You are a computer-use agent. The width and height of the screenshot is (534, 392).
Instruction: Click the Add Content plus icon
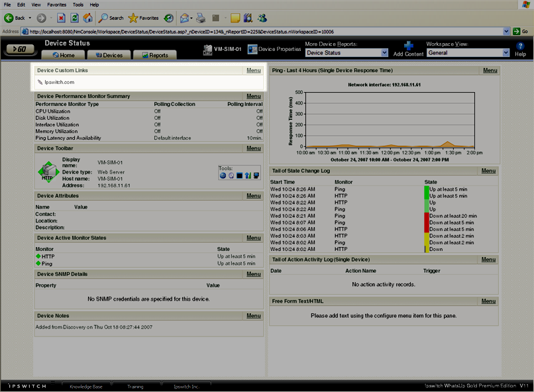tap(408, 46)
